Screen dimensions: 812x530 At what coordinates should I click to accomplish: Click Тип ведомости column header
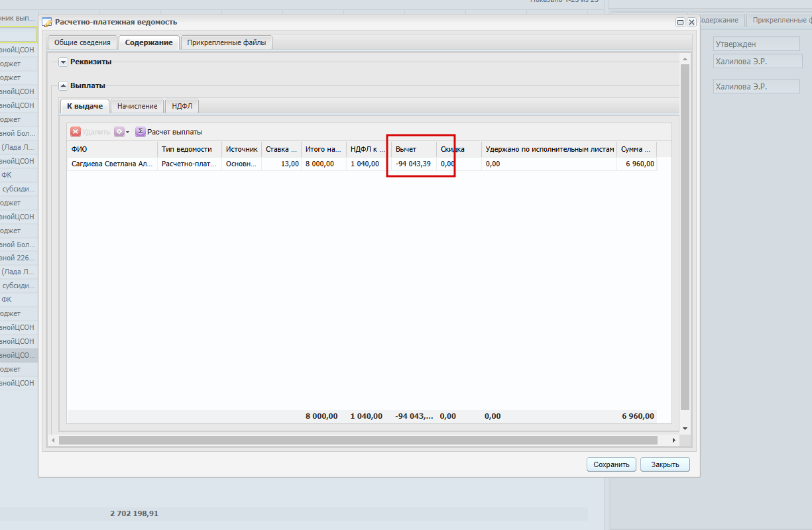190,149
